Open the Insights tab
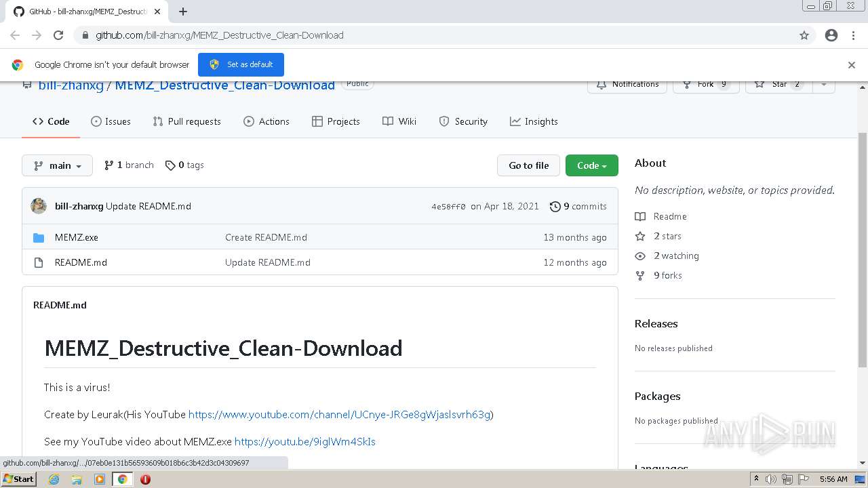Viewport: 868px width, 488px height. [534, 121]
